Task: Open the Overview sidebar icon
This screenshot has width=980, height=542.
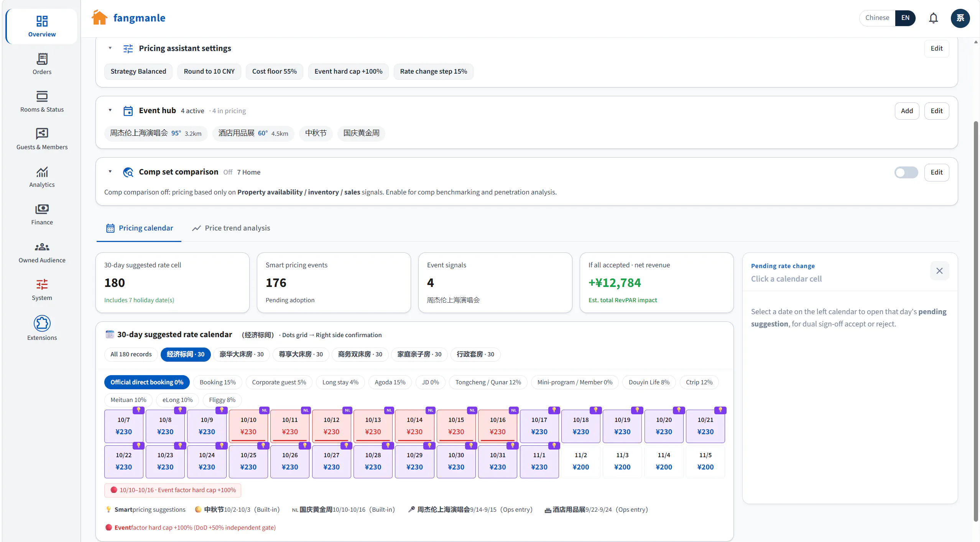Action: 42,21
